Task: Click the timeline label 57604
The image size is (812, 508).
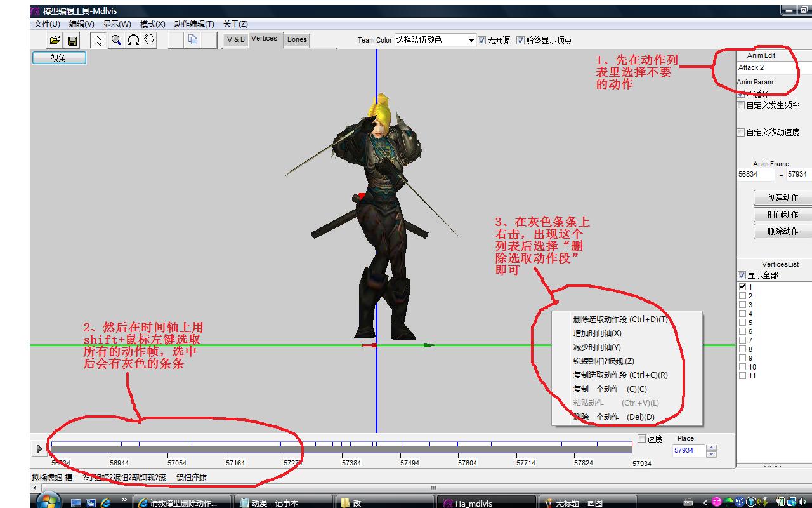Action: [x=468, y=464]
